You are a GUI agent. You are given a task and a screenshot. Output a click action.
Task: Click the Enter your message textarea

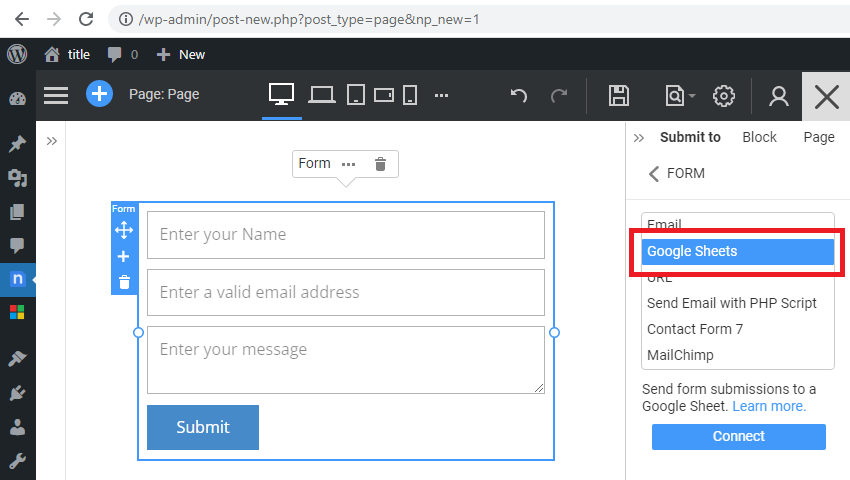point(346,360)
